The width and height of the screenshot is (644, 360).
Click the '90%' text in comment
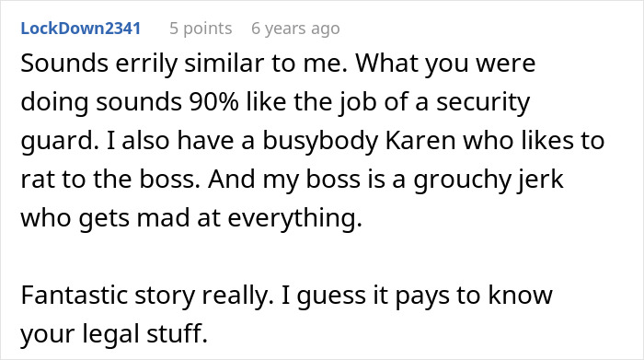click(x=213, y=101)
